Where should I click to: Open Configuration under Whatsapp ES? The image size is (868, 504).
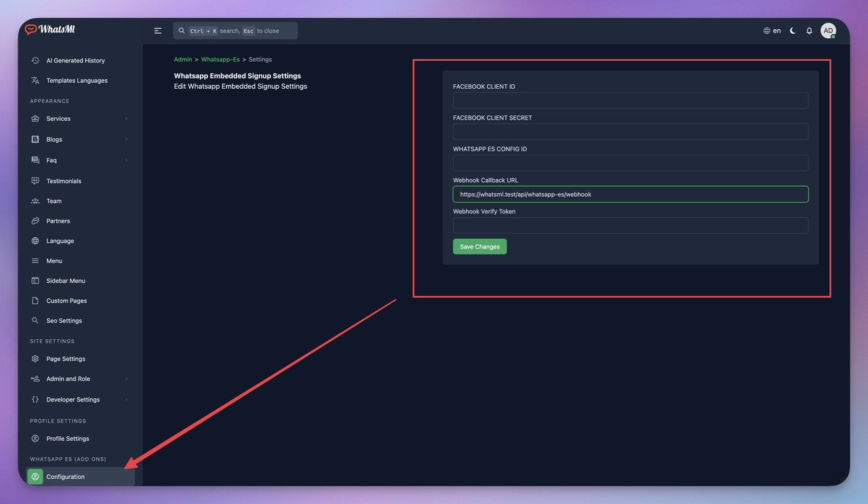80,477
